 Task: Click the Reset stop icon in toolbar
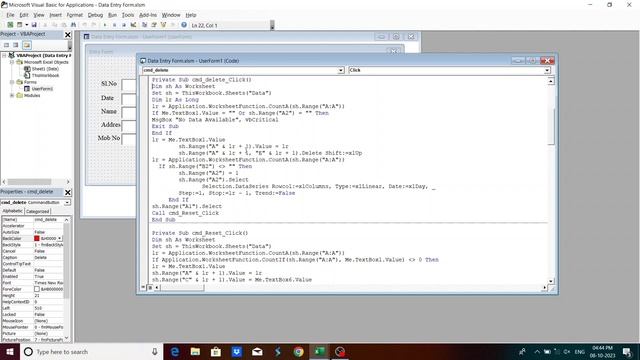124,25
